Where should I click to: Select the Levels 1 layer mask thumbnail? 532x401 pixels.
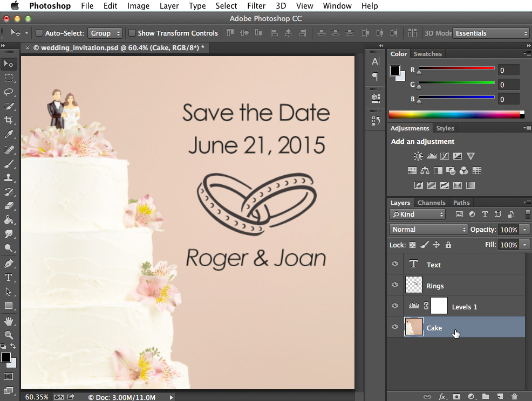point(439,306)
